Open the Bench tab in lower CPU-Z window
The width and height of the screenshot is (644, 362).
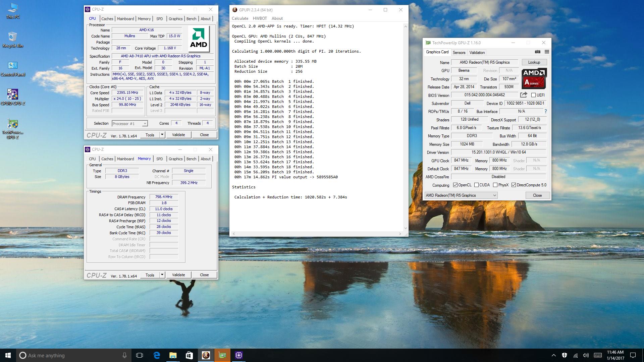(192, 159)
